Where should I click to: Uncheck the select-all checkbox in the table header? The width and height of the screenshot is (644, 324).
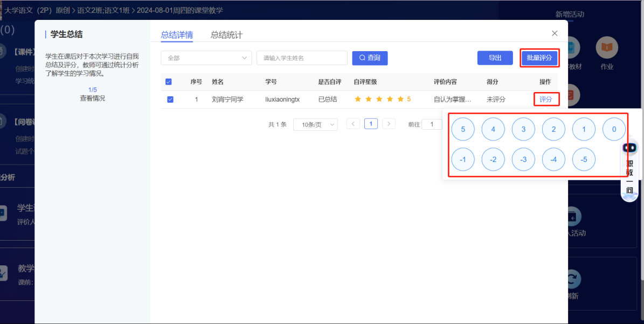pyautogui.click(x=169, y=81)
